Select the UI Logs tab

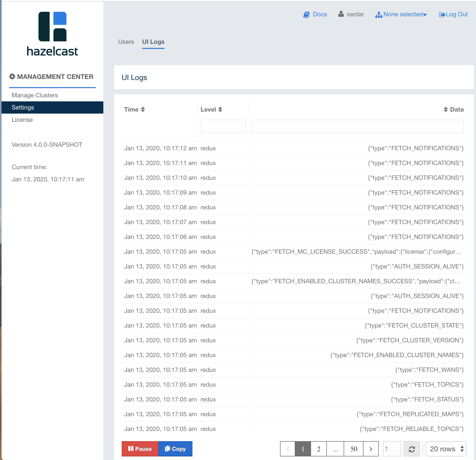153,42
